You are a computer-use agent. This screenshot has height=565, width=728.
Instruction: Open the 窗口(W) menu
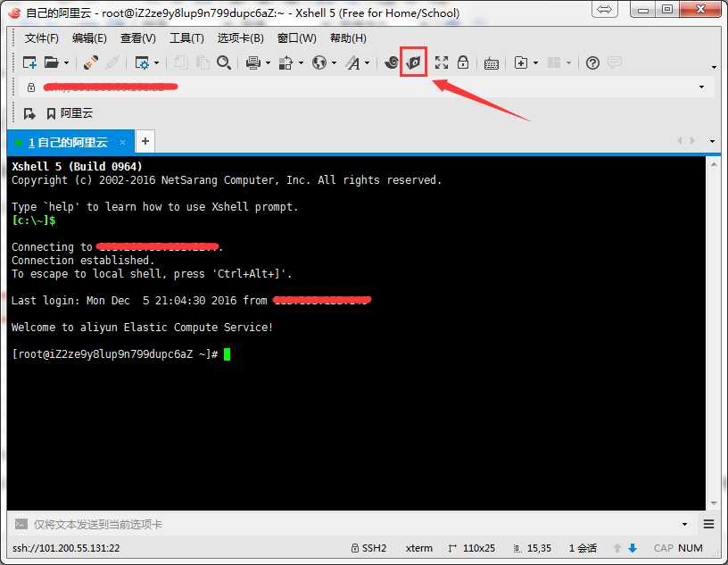click(297, 38)
